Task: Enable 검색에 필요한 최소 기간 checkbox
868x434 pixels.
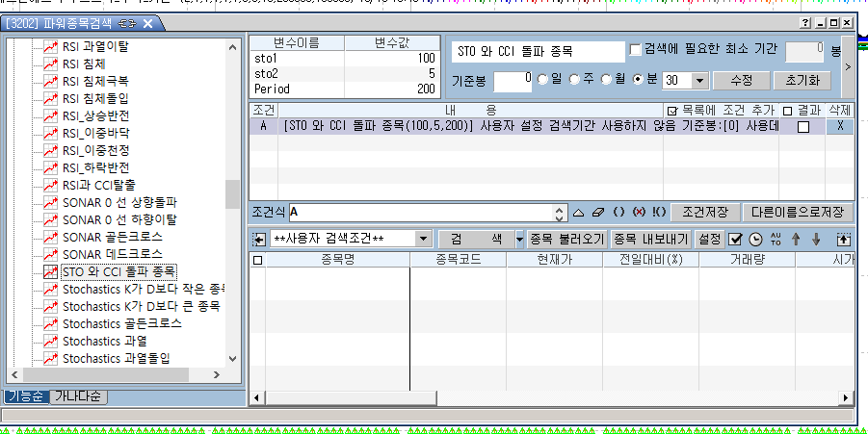Action: coord(636,50)
